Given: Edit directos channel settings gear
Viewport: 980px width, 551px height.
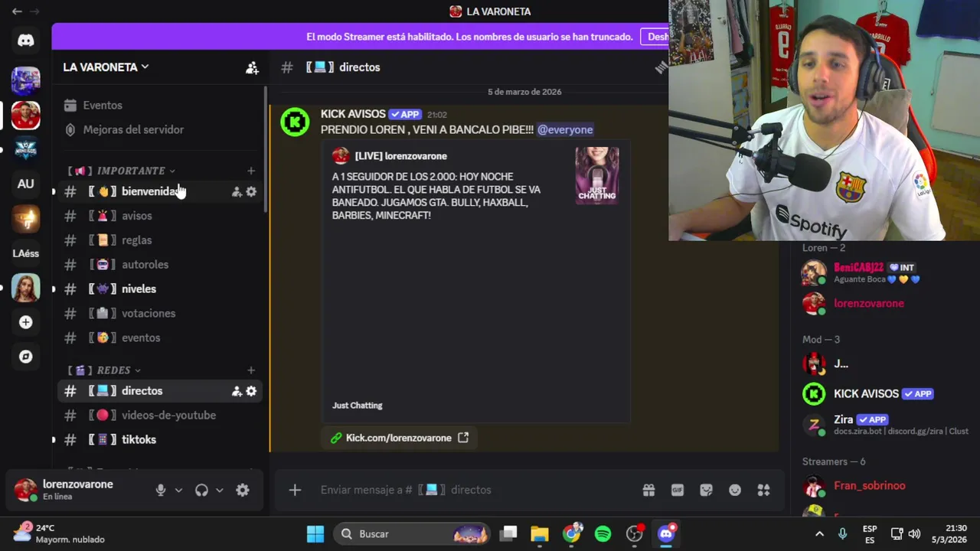Looking at the screenshot, I should click(251, 391).
